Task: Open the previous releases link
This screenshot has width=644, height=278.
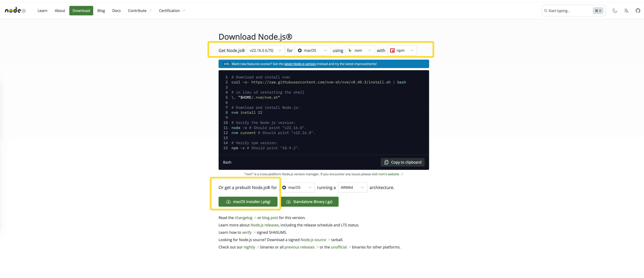Action: (x=299, y=247)
